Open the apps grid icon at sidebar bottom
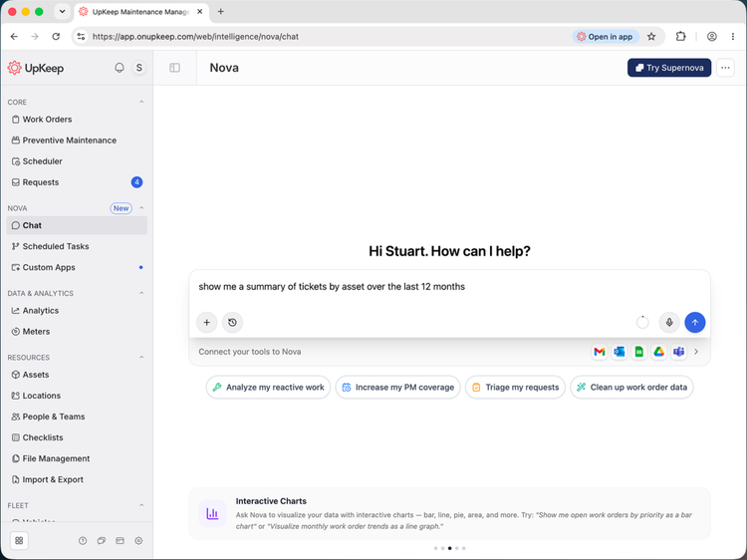Viewport: 747px width, 560px height. click(x=19, y=540)
